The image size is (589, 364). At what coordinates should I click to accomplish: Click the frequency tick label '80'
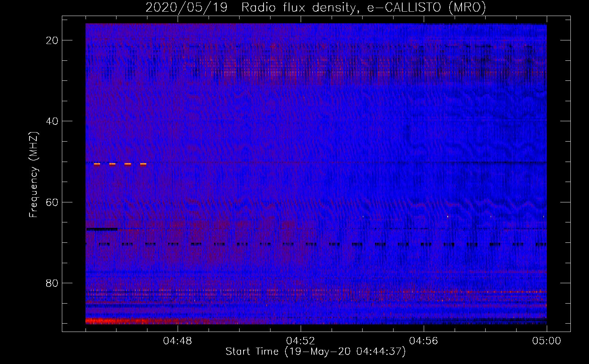[x=52, y=283]
